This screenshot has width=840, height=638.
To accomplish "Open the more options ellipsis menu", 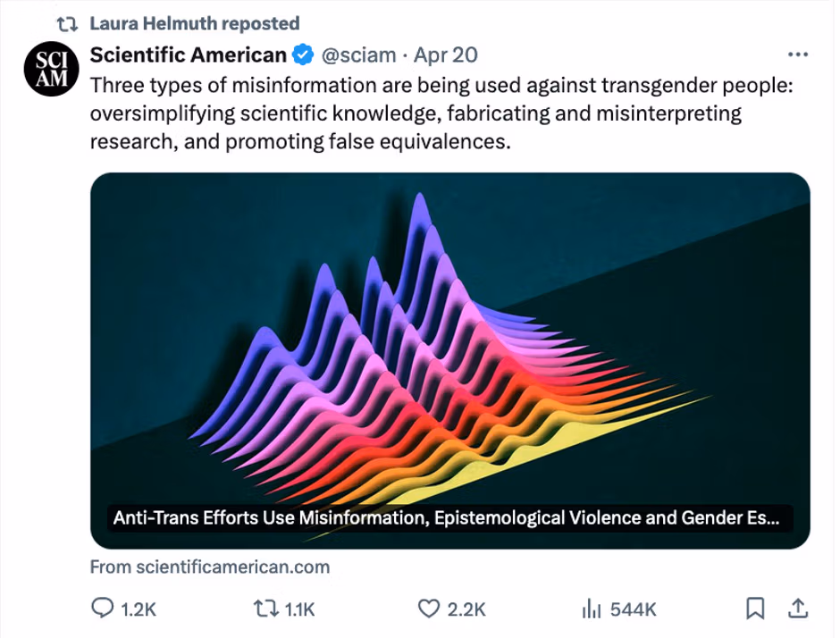I will [x=794, y=55].
